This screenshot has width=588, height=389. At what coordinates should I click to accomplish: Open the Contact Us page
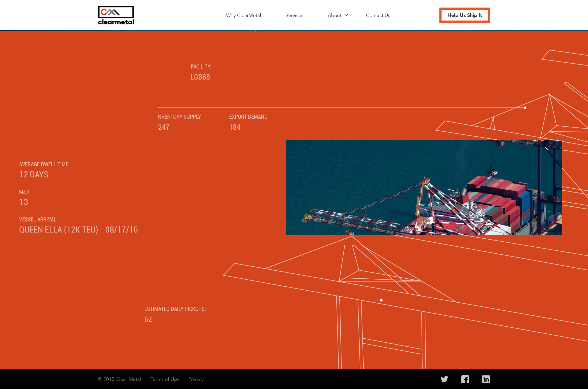(378, 15)
